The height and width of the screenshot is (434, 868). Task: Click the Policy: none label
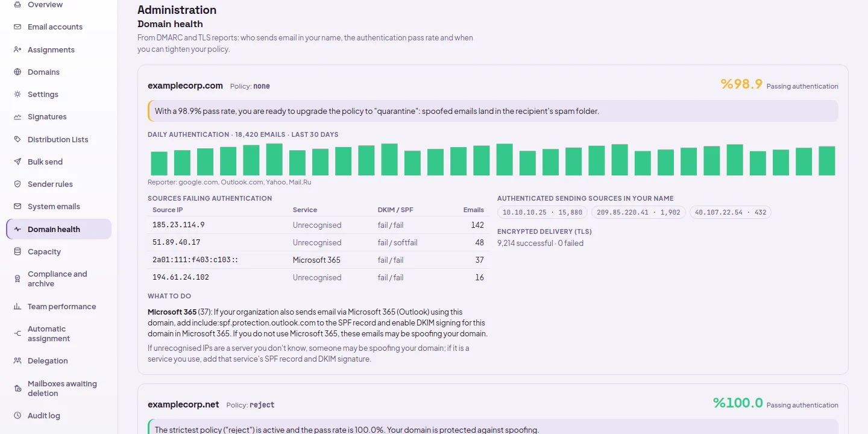(250, 86)
